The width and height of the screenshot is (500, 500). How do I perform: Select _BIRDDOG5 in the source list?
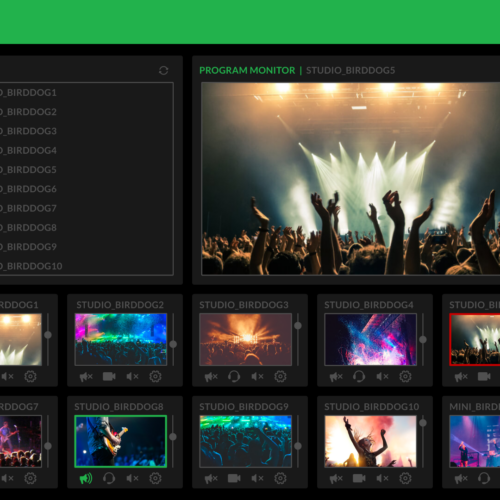click(x=28, y=170)
